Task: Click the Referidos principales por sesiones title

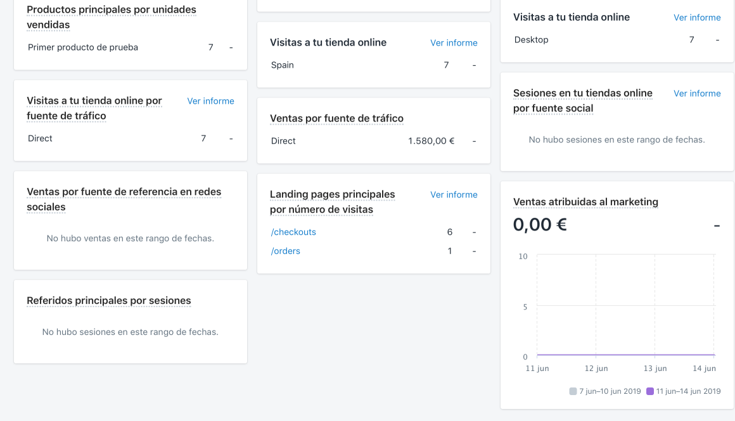Action: point(108,301)
